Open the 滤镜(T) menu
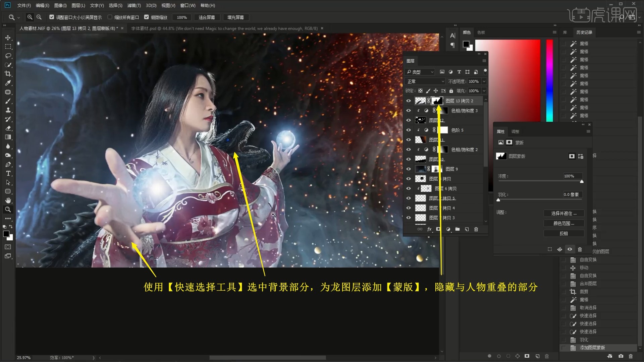 (134, 5)
